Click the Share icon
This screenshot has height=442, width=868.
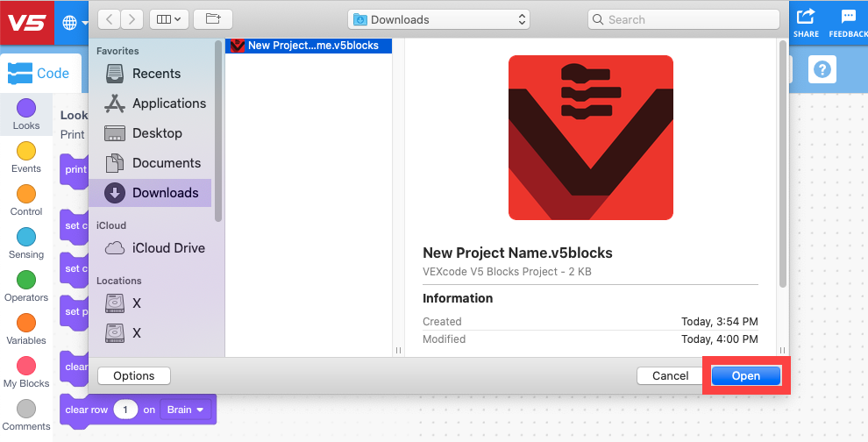[806, 23]
